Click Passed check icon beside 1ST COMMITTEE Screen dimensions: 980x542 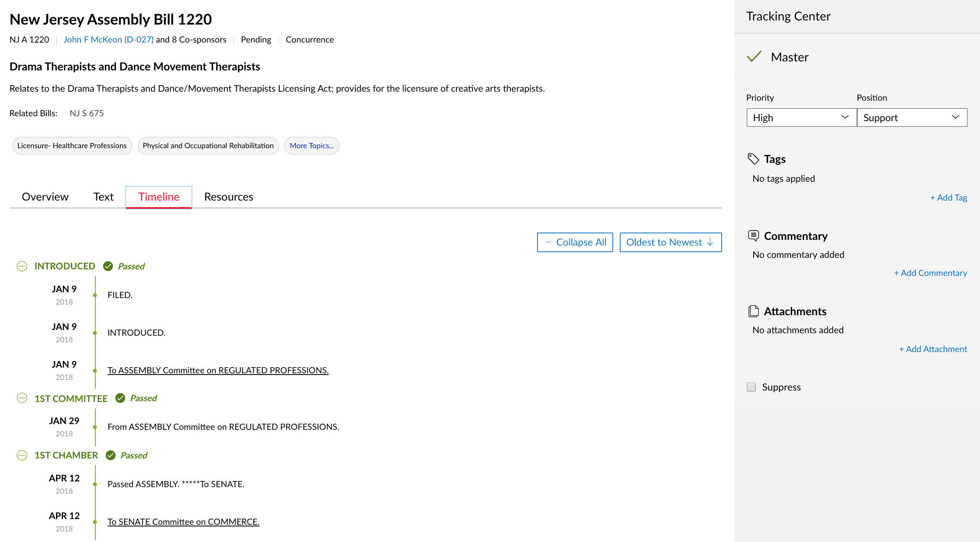(120, 398)
